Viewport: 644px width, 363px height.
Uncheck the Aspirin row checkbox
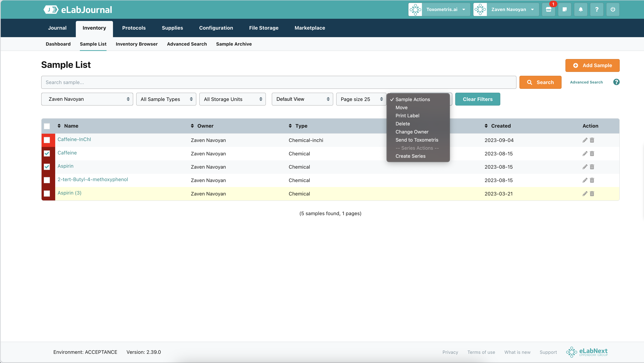47,167
